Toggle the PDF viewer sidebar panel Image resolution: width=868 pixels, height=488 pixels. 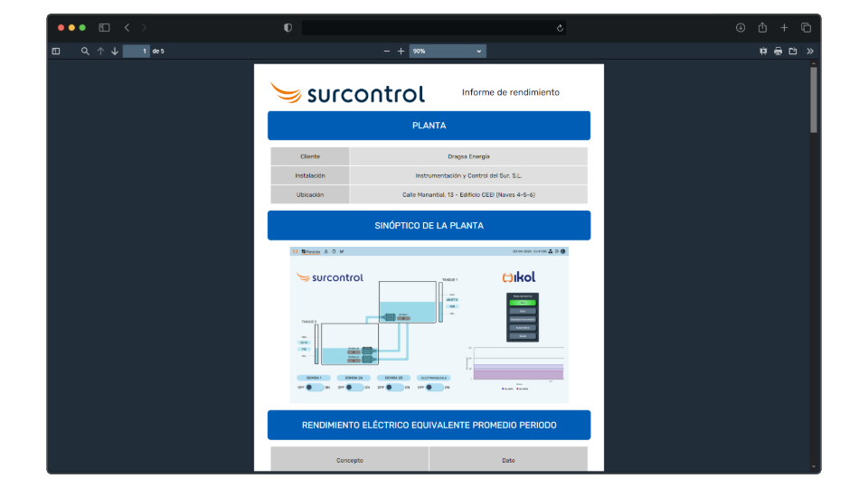56,52
